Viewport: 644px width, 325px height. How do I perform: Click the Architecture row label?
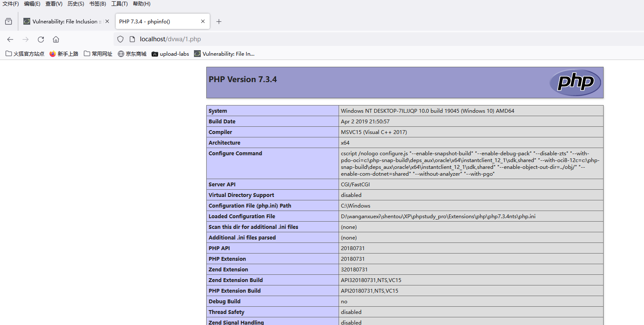tap(225, 143)
